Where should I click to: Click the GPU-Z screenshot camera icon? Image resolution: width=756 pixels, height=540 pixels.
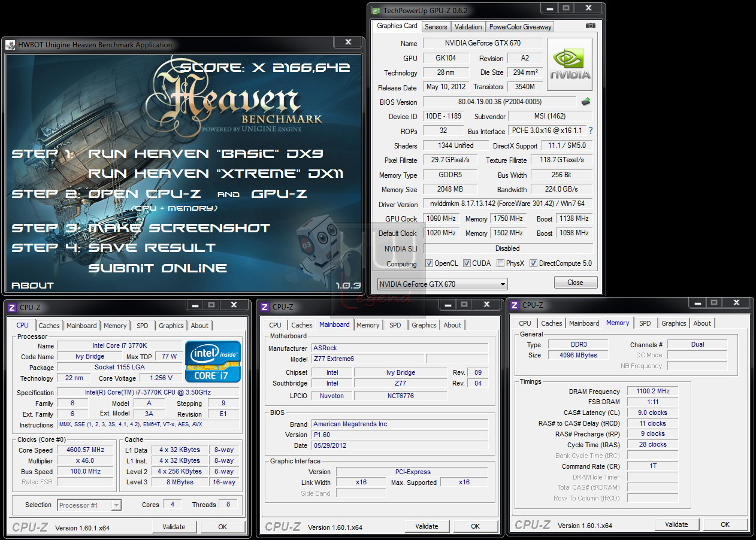pos(591,26)
